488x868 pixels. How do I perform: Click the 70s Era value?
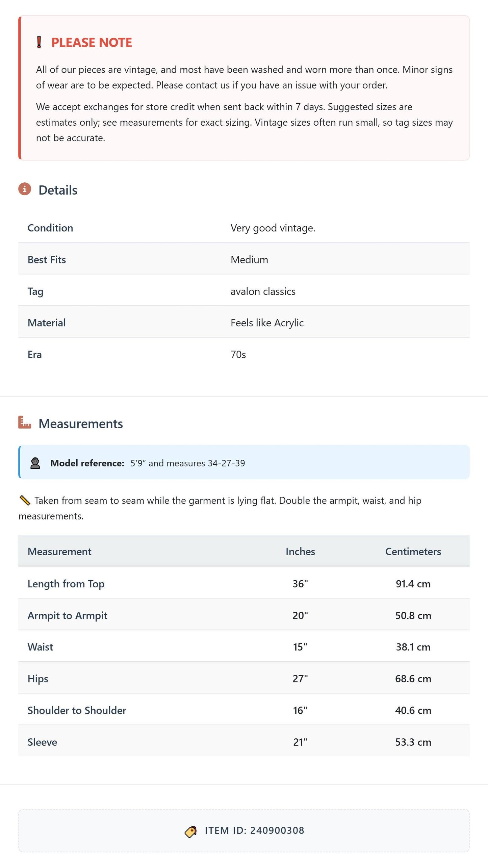[x=238, y=355]
